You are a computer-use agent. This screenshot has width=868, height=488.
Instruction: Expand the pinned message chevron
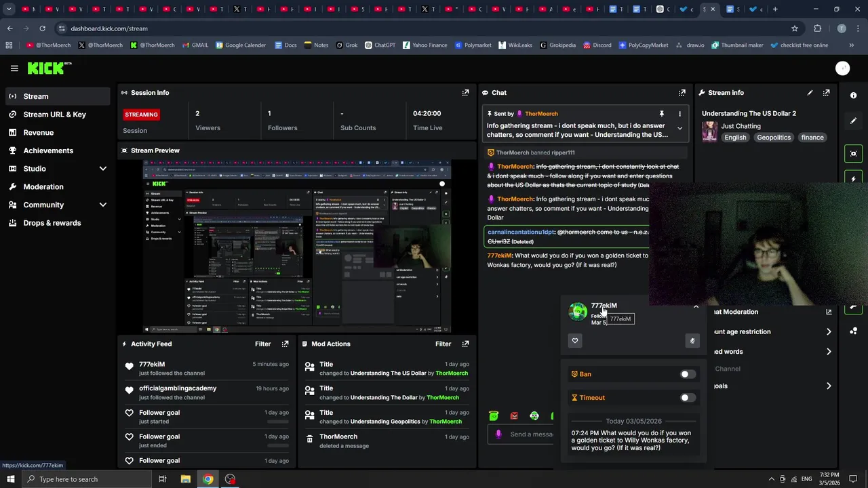point(679,128)
